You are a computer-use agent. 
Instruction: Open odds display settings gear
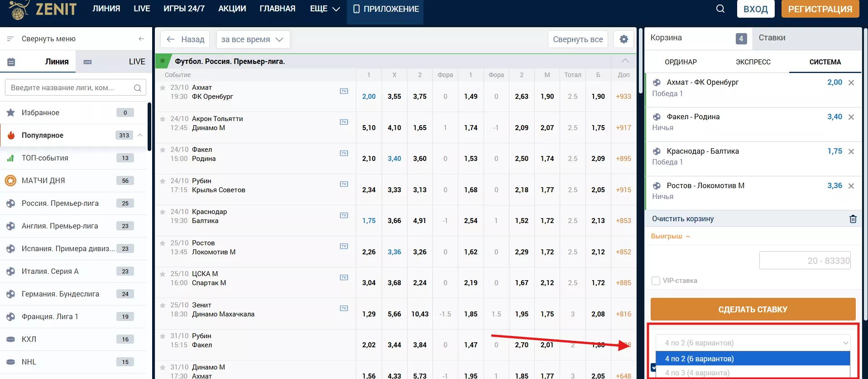pos(623,39)
